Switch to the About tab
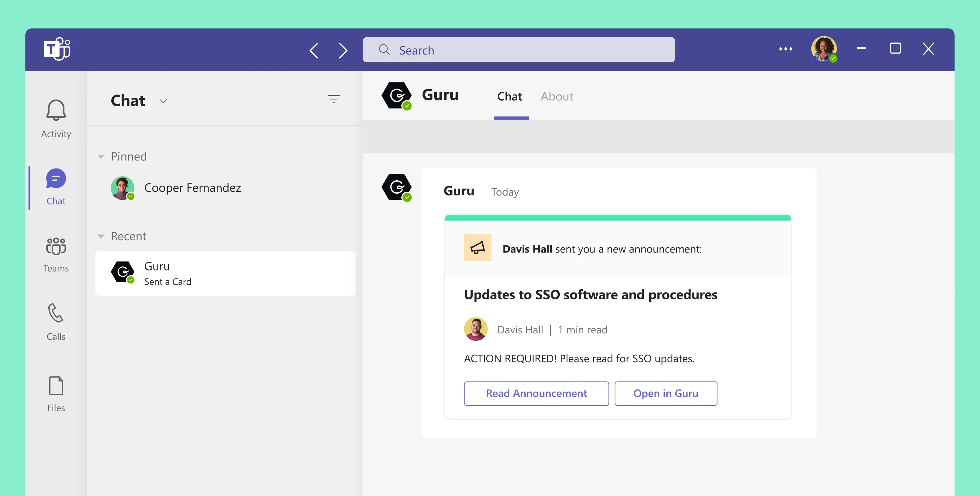The height and width of the screenshot is (496, 980). tap(557, 97)
